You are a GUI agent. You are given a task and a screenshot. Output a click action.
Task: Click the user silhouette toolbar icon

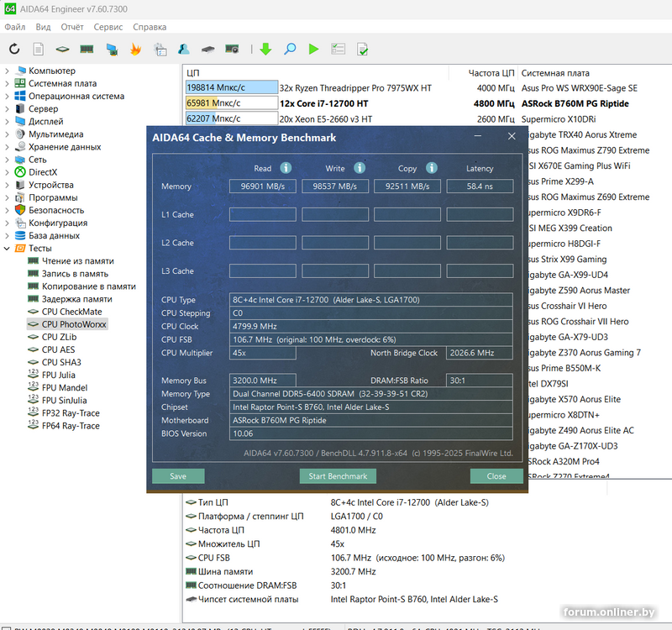point(184,50)
